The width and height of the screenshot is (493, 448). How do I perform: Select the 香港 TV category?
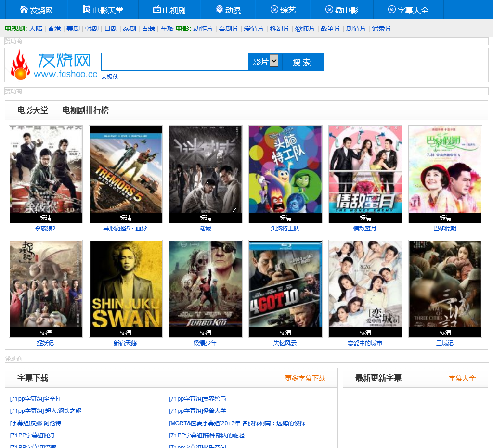point(54,28)
